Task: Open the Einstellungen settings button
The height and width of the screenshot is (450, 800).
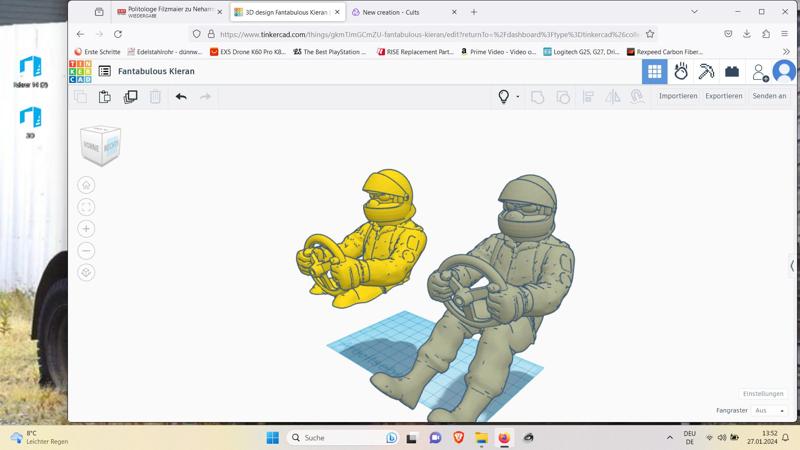Action: (x=763, y=393)
